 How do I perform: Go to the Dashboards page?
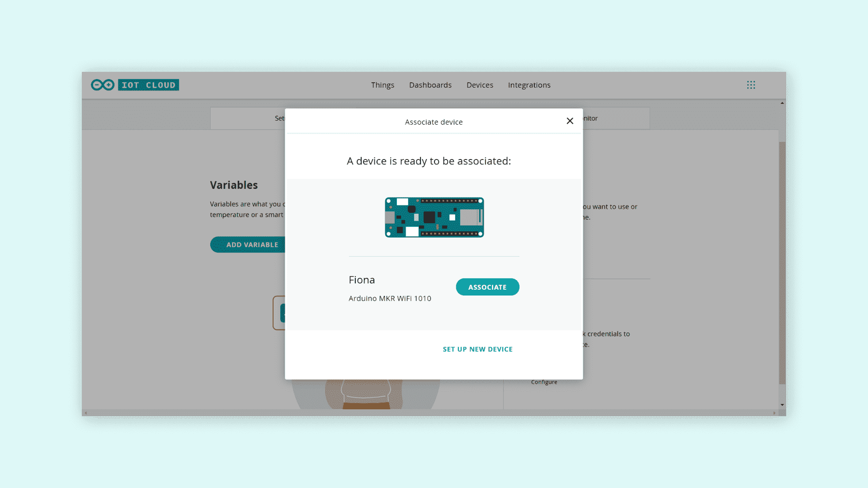tap(430, 85)
